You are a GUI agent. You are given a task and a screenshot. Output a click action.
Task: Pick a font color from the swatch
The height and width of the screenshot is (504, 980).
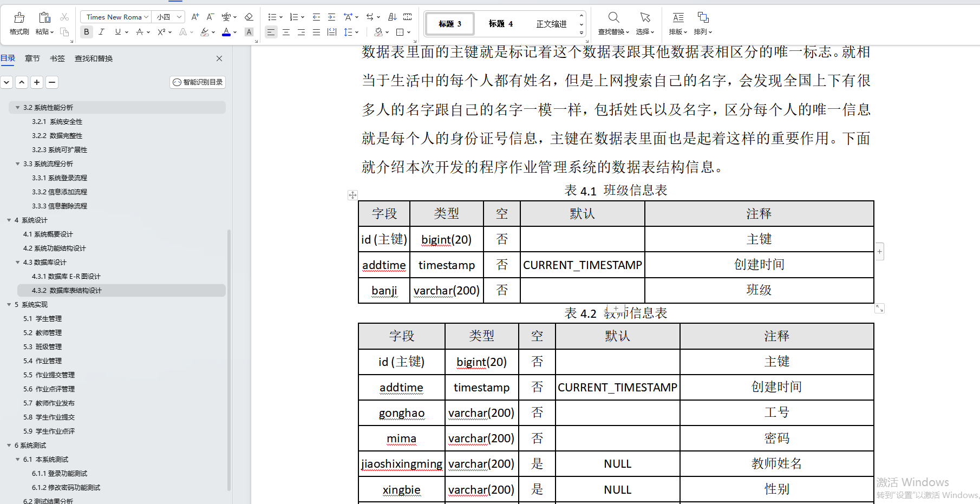[226, 32]
